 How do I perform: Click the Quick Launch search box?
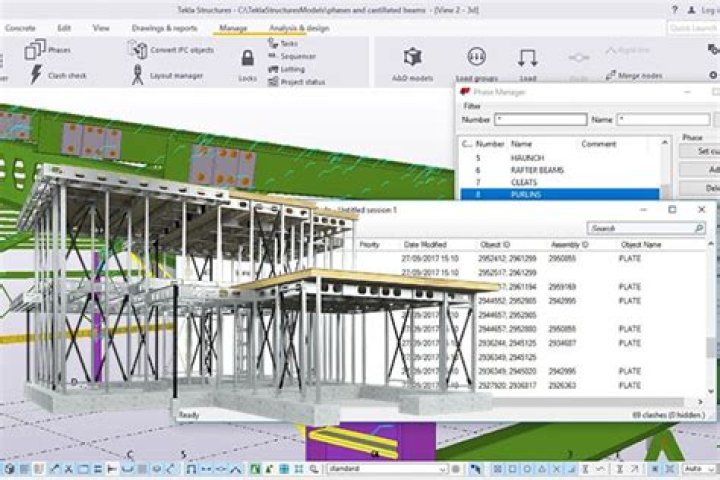pos(693,28)
